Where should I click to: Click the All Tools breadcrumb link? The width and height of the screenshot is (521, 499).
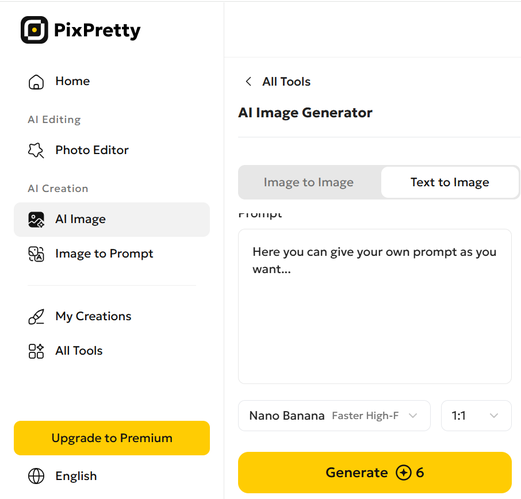tap(286, 82)
